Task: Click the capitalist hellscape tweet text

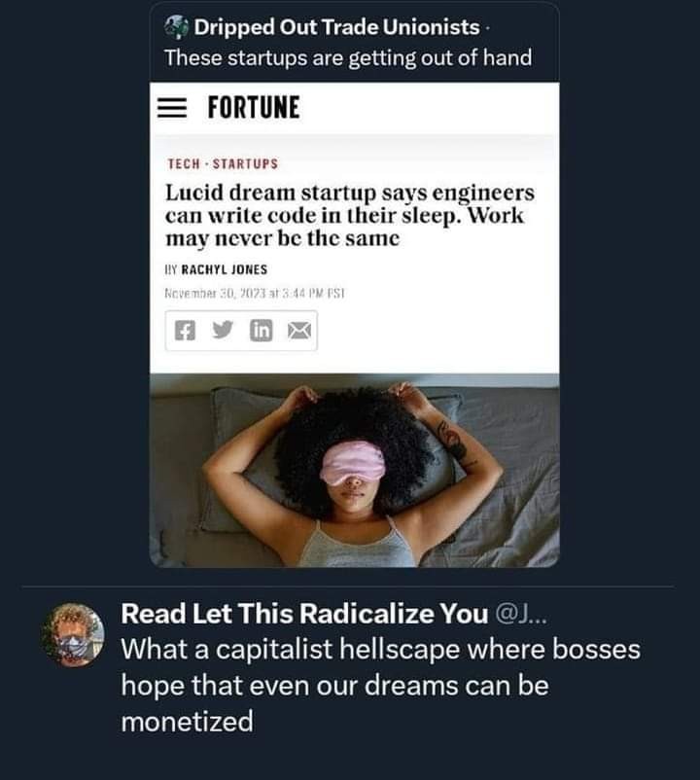Action: (380, 686)
